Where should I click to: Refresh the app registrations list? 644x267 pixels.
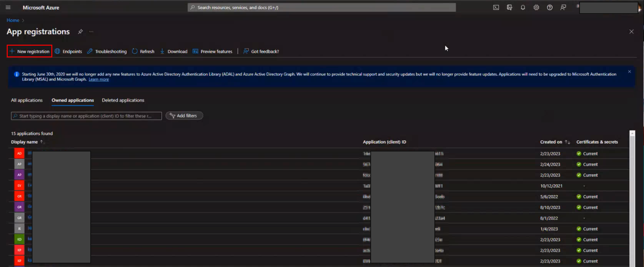click(143, 51)
